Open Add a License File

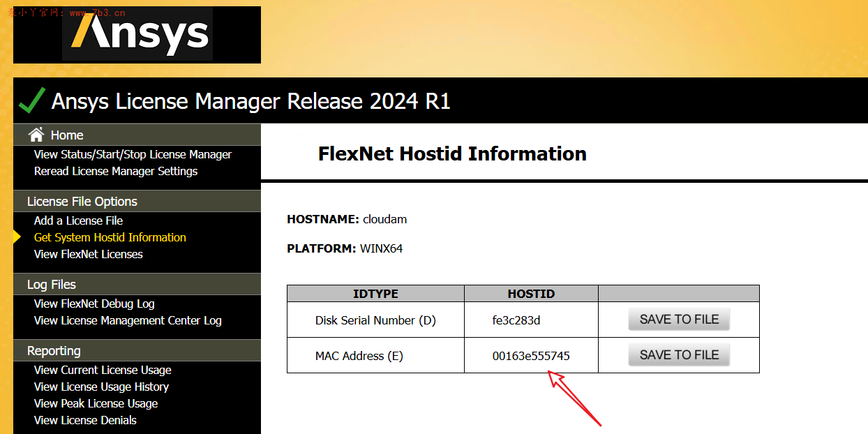click(78, 220)
